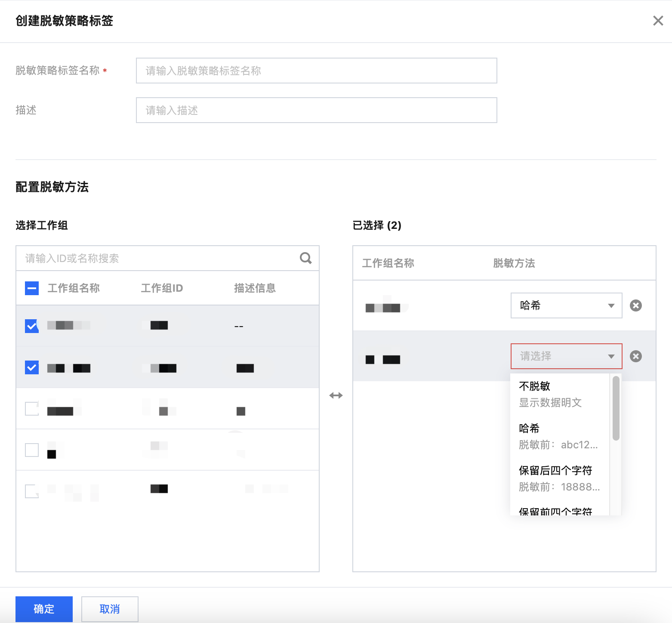Click the search magnifier icon in workgroup list
This screenshot has width=672, height=623.
coord(305,258)
